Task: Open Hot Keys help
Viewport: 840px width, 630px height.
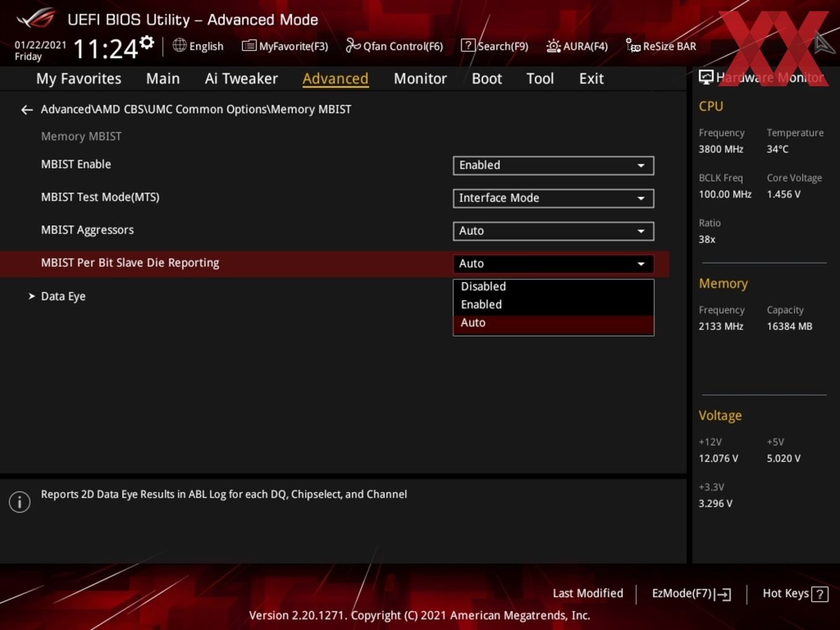Action: click(x=795, y=594)
